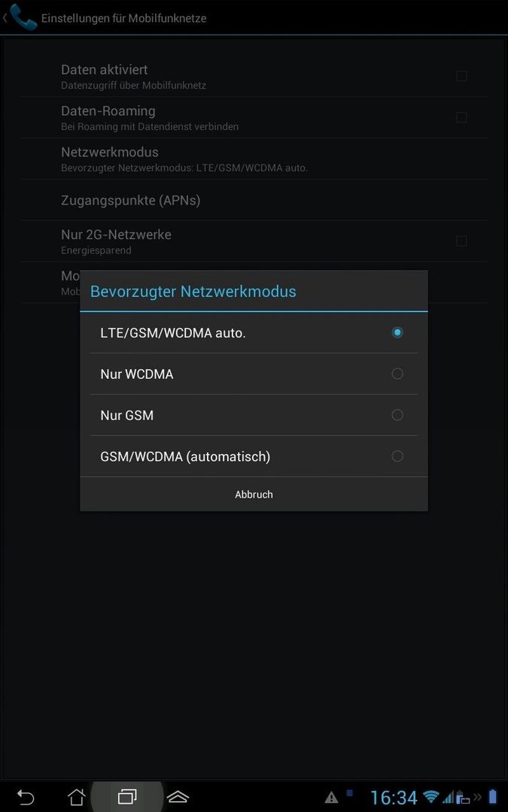The image size is (508, 812).
Task: Tap the up-arrow screenshot icon in nav bar
Action: click(x=178, y=796)
